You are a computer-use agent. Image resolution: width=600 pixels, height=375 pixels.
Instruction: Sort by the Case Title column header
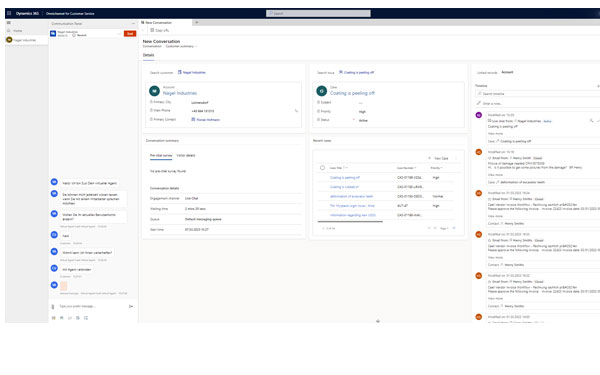338,168
